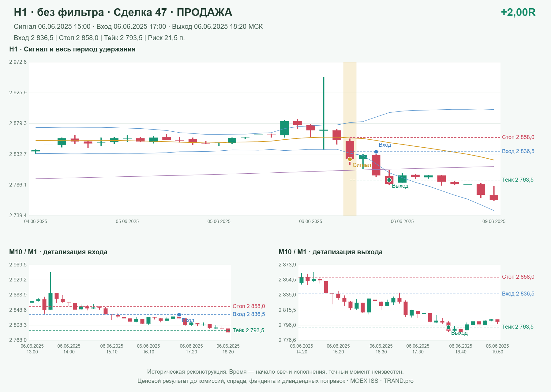Click the green Выход marker on H1 chart
This screenshot has width=551, height=392.
click(x=389, y=180)
